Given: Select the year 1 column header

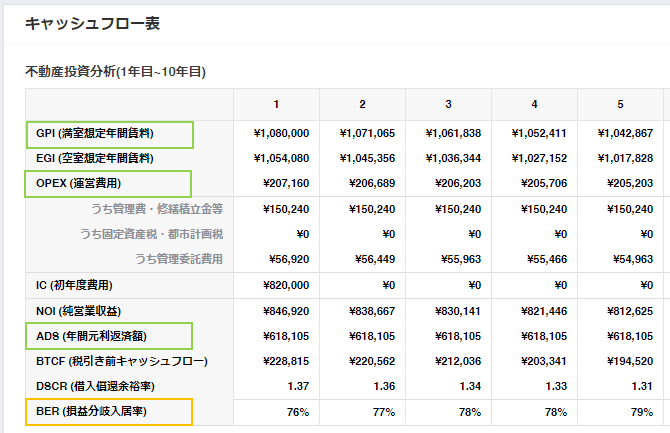Looking at the screenshot, I should (x=276, y=105).
